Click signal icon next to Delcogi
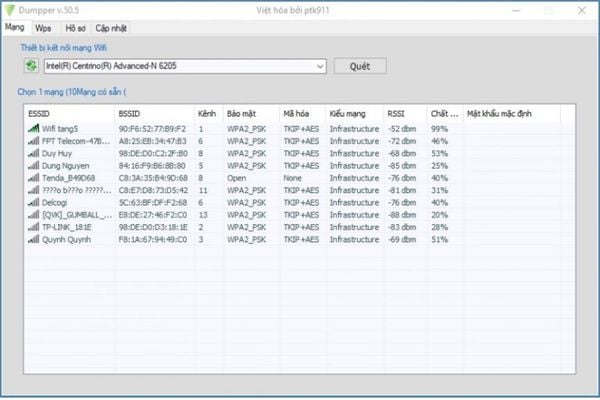The width and height of the screenshot is (600, 400). pyautogui.click(x=34, y=202)
